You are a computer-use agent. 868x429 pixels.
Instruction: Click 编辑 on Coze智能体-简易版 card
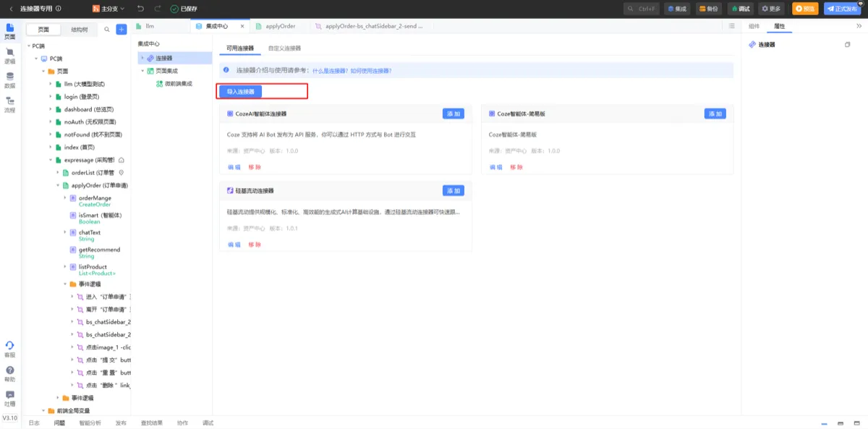click(x=495, y=167)
